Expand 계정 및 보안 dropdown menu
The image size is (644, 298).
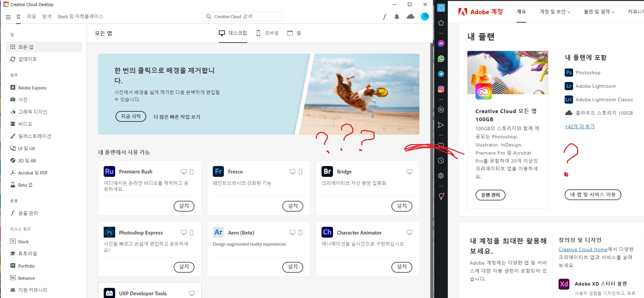555,12
